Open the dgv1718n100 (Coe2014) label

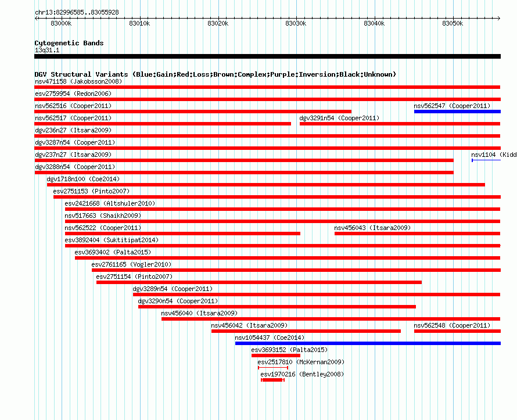point(83,179)
